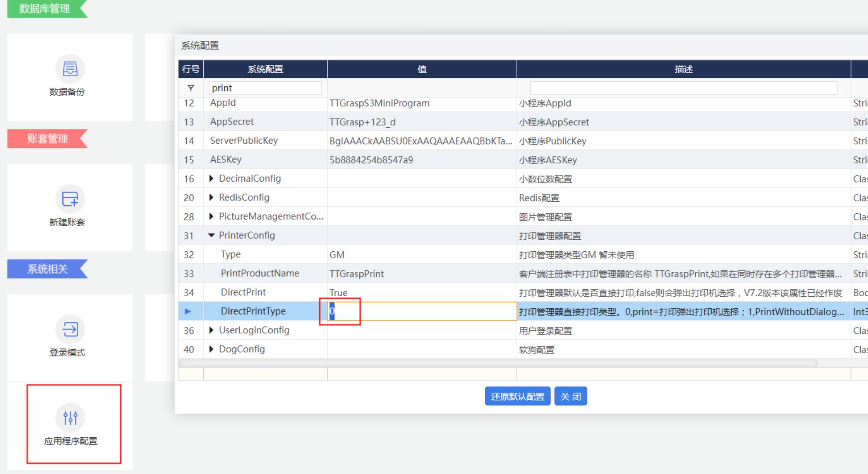This screenshot has height=474, width=868.
Task: Select the DirectPrint row value True
Action: pyautogui.click(x=339, y=292)
